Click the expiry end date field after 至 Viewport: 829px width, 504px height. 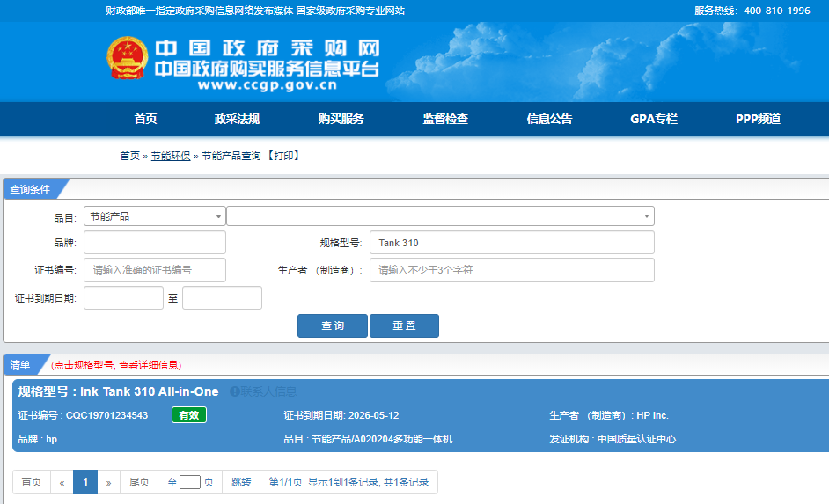222,298
